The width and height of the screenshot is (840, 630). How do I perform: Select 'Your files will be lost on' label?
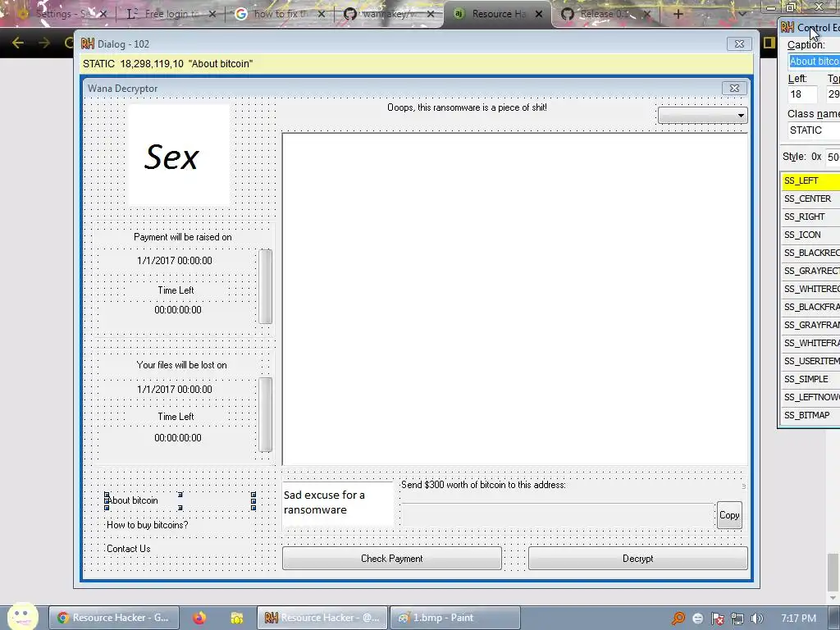181,365
